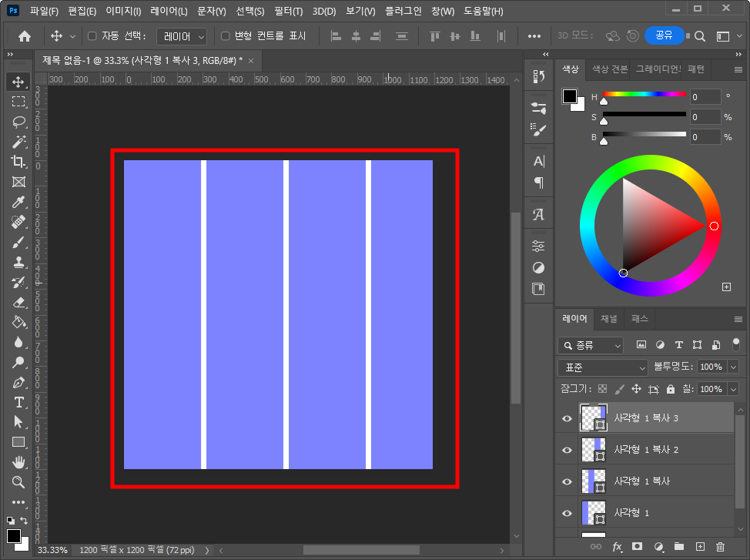Open the search magnifier in options bar
This screenshot has width=750, height=560.
700,36
